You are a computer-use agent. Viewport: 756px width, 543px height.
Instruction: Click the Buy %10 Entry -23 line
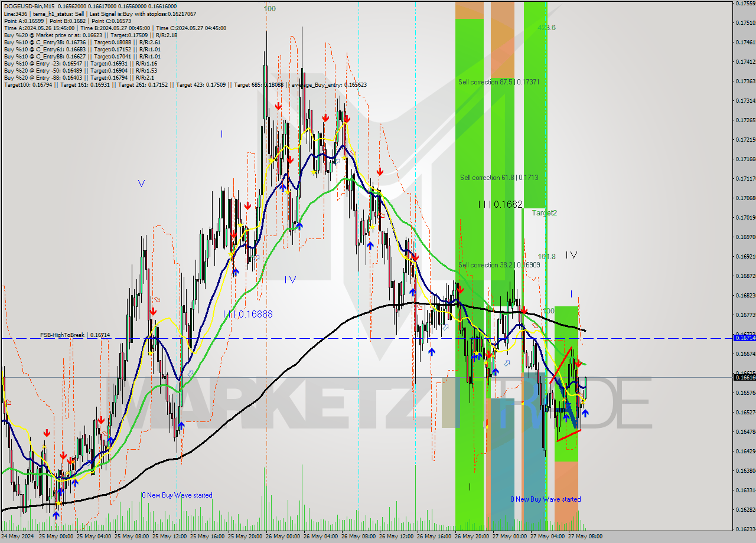(x=80, y=63)
